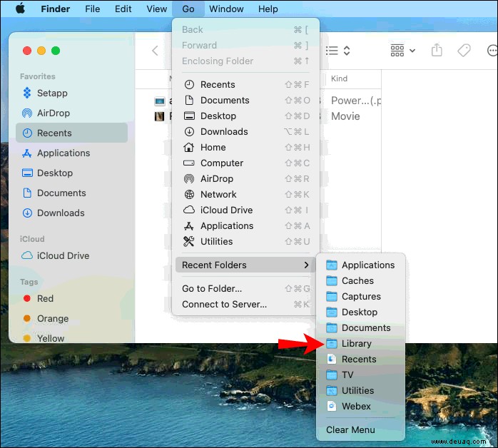Screen dimensions: 498x448
Task: Choose Computer in the Go menu
Action: tap(246, 163)
